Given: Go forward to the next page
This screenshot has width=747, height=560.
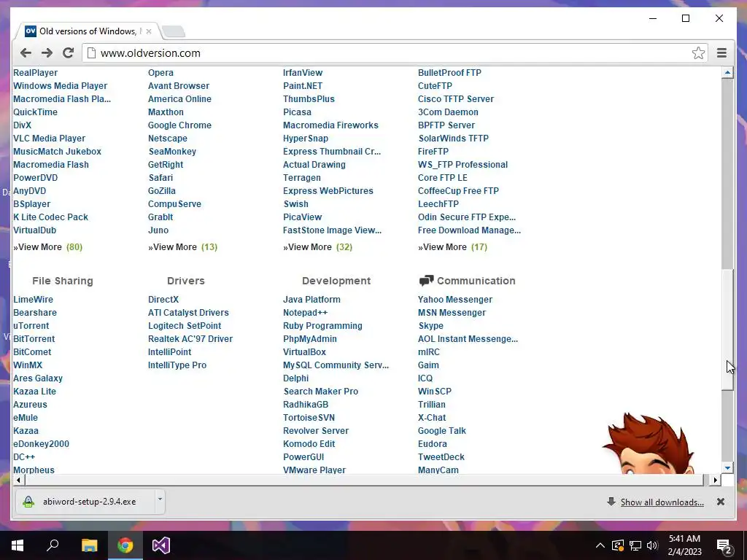Looking at the screenshot, I should [x=47, y=52].
